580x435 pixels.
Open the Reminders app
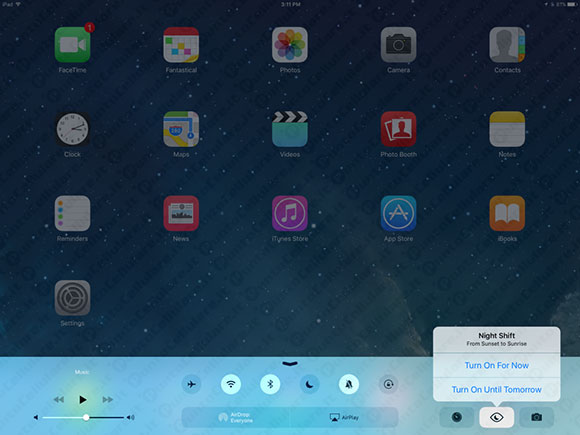(x=72, y=213)
